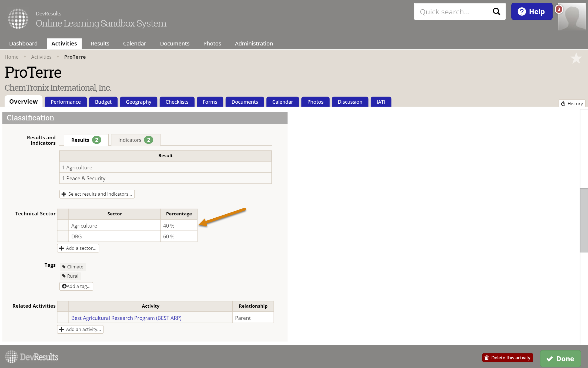Click the Climate tag
The width and height of the screenshot is (588, 368).
73,267
